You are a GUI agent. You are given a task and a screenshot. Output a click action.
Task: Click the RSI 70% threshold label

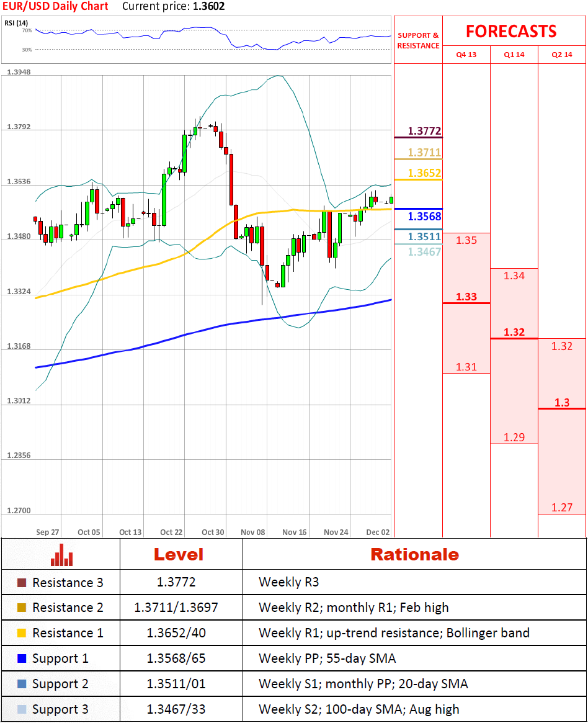(27, 30)
